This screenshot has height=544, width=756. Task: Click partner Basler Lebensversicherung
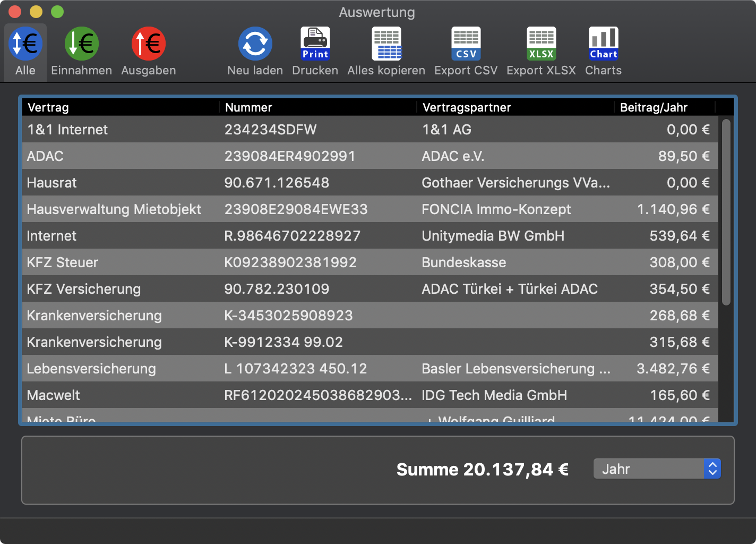click(516, 369)
